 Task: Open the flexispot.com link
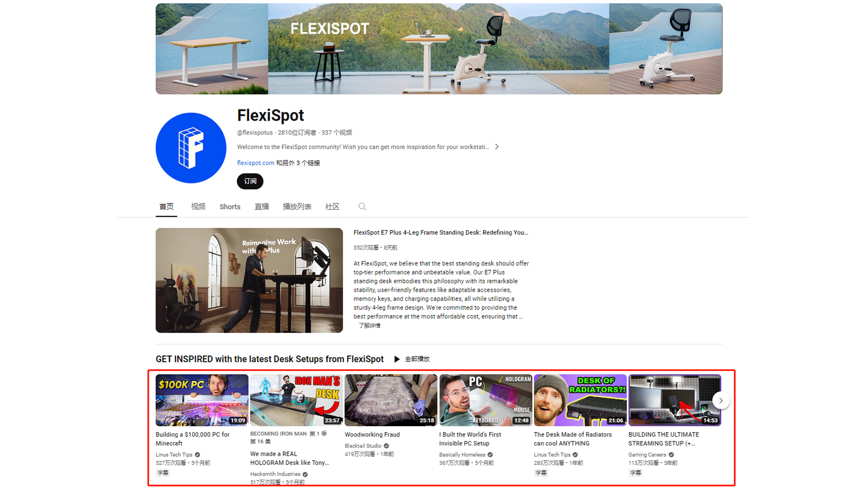255,163
